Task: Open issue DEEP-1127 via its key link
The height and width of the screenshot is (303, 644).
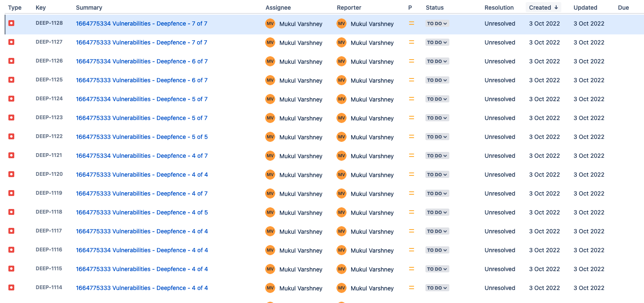Action: tap(49, 42)
